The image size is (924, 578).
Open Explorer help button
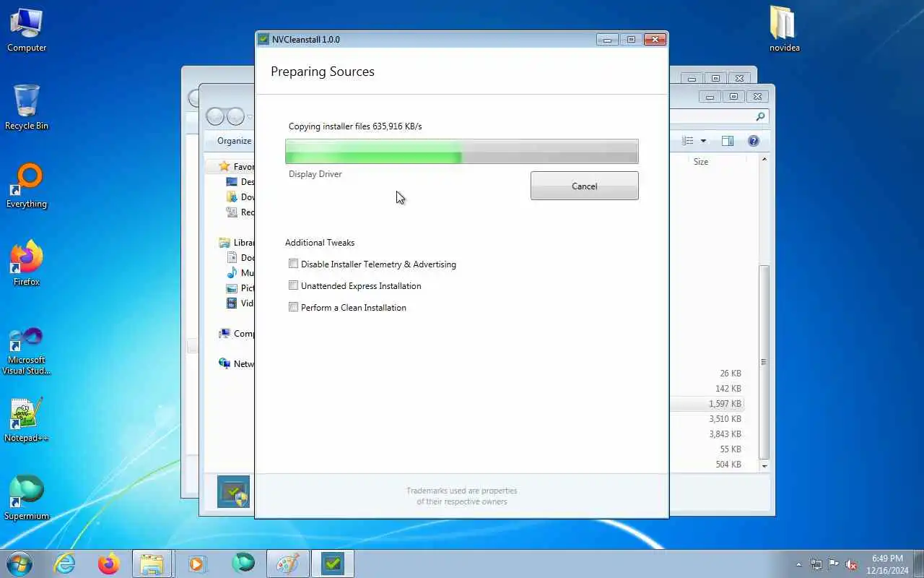pos(754,141)
